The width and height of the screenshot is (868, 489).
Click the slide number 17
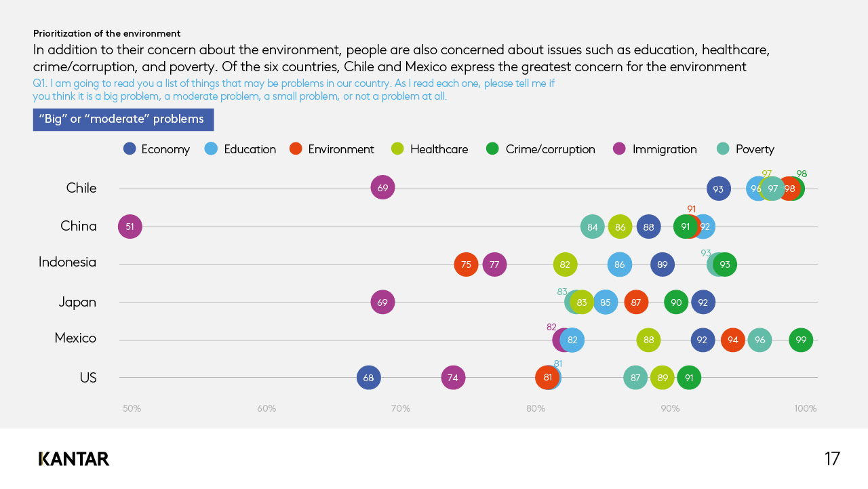coord(832,459)
